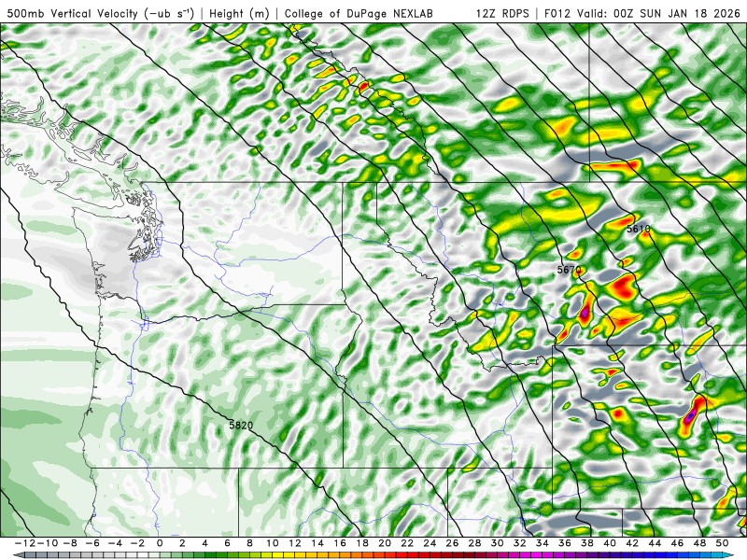
Task: Click the -12 value on the color scale
Action: click(x=24, y=543)
